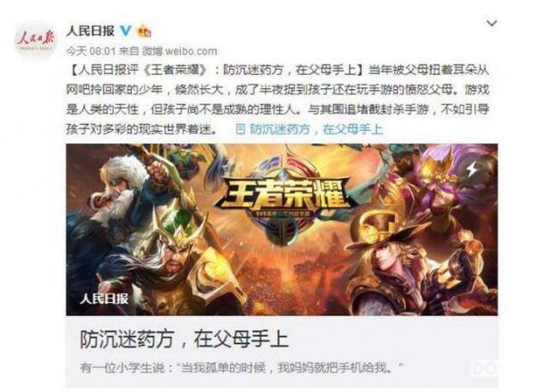Click the excerpt beginning 有一位小学生说
Screen dimensions: 544x392
point(242,367)
